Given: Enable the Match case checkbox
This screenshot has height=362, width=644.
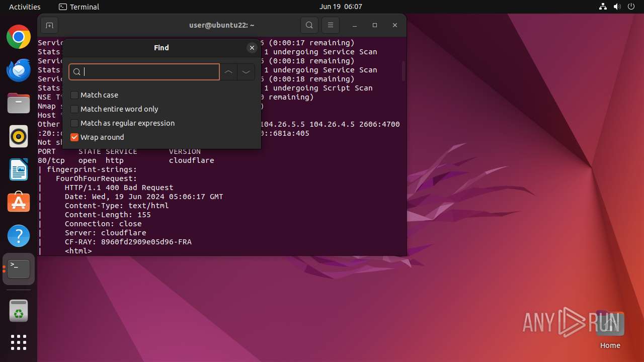Looking at the screenshot, I should click(74, 95).
